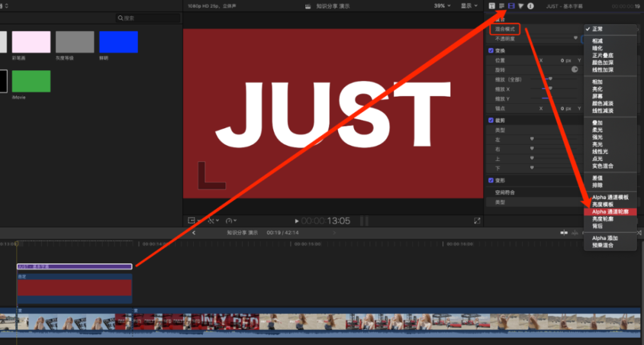
Task: Open the 39% zoom level dropdown
Action: 442,6
